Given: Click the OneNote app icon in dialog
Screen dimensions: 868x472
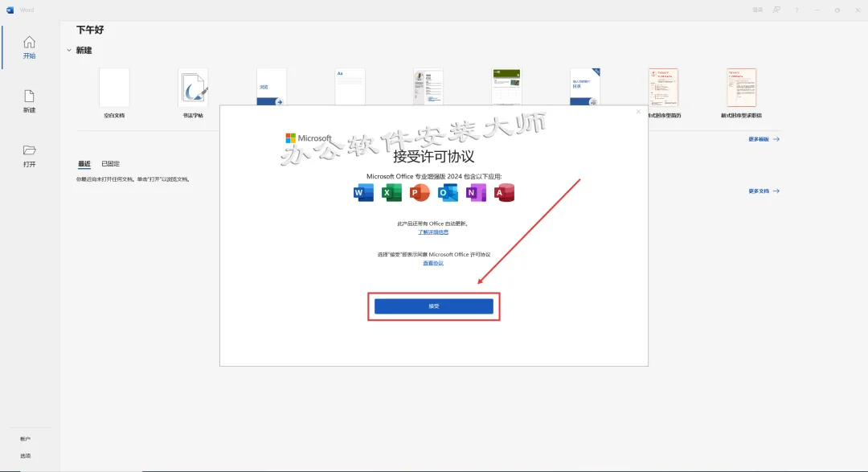Looking at the screenshot, I should point(476,193).
